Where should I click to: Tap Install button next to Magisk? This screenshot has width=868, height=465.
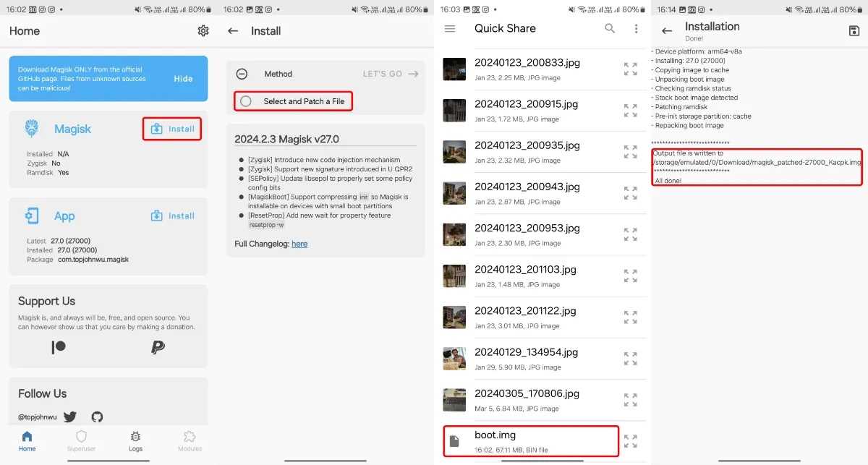[x=172, y=129]
